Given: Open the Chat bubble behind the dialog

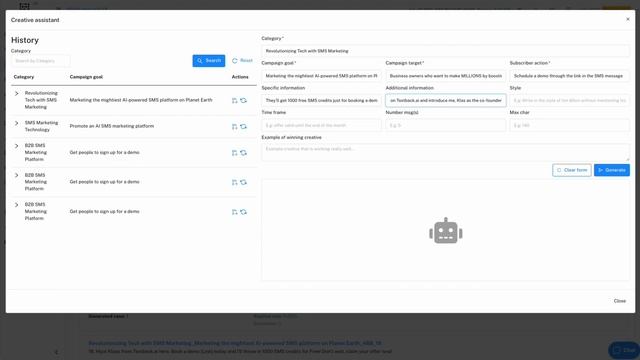Looking at the screenshot, I should click(624, 350).
